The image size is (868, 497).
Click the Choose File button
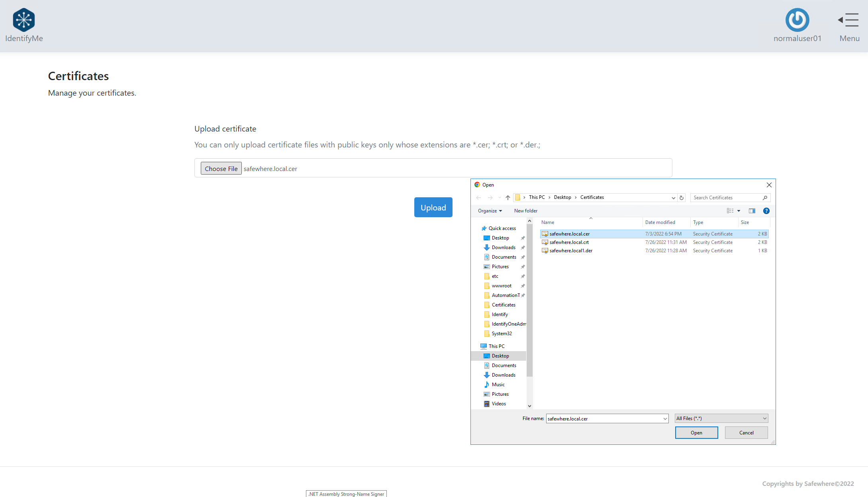[x=221, y=169]
